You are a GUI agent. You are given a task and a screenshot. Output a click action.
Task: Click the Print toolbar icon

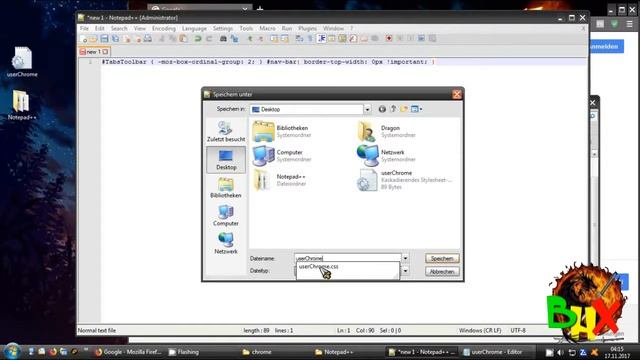click(x=148, y=39)
